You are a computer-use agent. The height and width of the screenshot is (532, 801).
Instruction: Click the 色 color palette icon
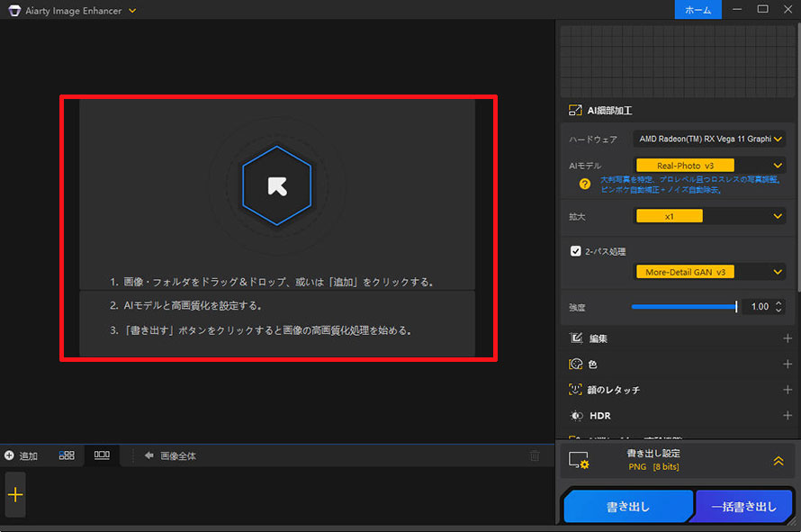(x=576, y=364)
